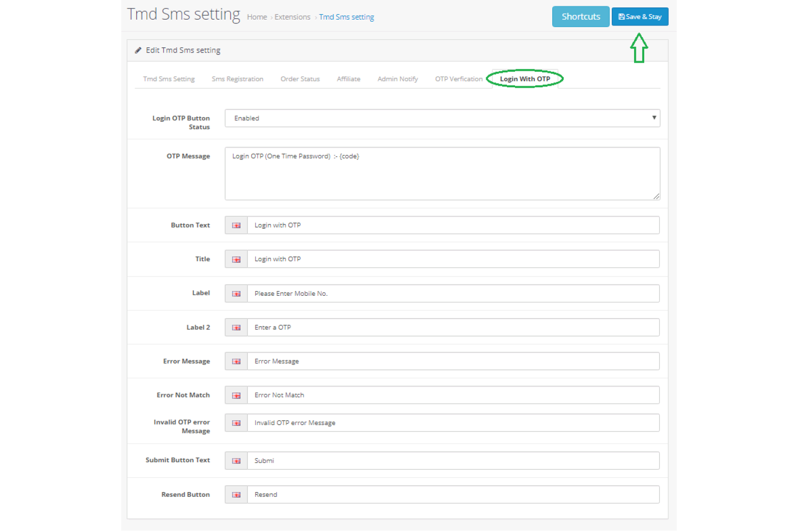The width and height of the screenshot is (798, 532).
Task: Click flag icon in Title row
Action: (236, 260)
